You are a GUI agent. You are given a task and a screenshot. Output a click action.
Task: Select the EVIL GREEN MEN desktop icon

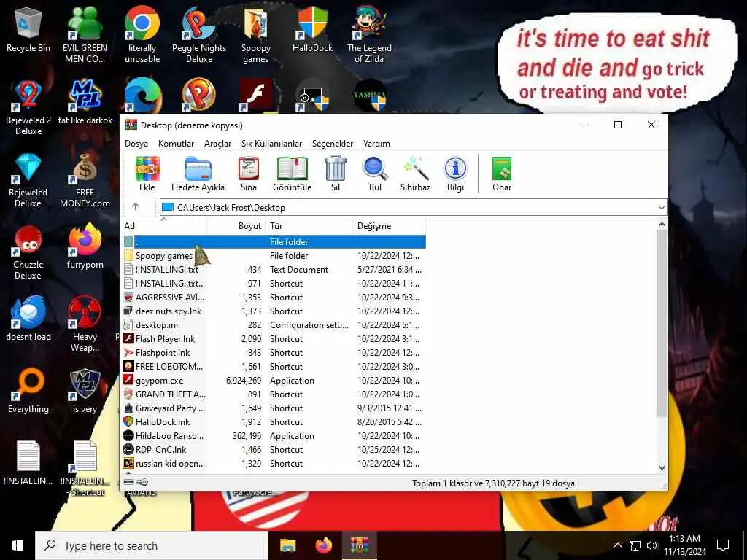click(x=85, y=35)
